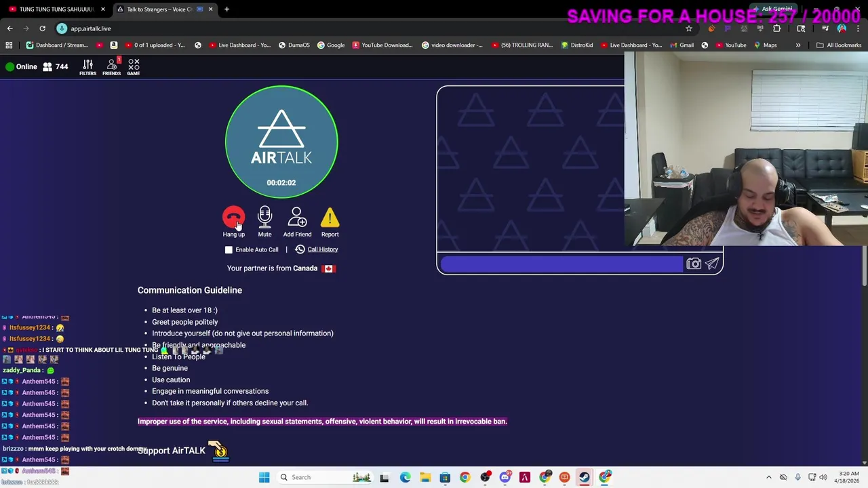This screenshot has width=868, height=488.
Task: Open a new browser tab
Action: coord(226,9)
